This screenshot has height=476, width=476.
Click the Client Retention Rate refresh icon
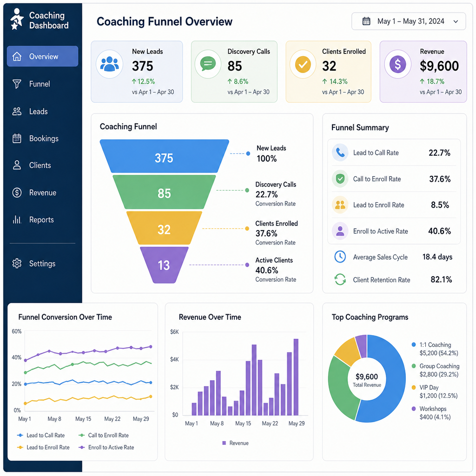(x=340, y=279)
